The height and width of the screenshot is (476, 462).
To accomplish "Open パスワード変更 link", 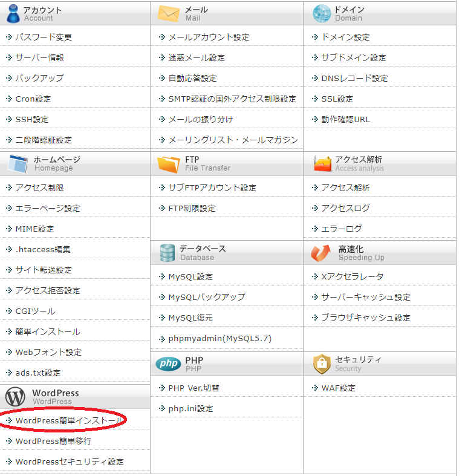I will tap(44, 37).
